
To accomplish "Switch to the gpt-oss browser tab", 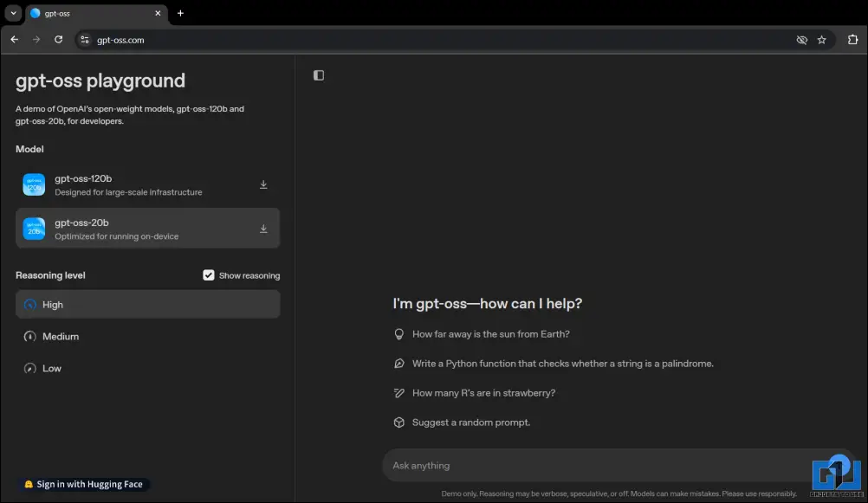I will pos(95,13).
